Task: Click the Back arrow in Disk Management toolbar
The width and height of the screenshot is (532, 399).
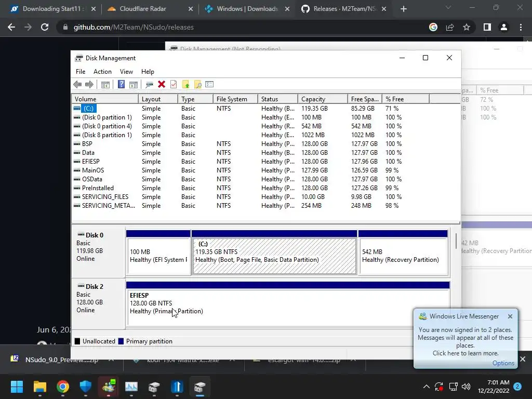Action: 77,85
